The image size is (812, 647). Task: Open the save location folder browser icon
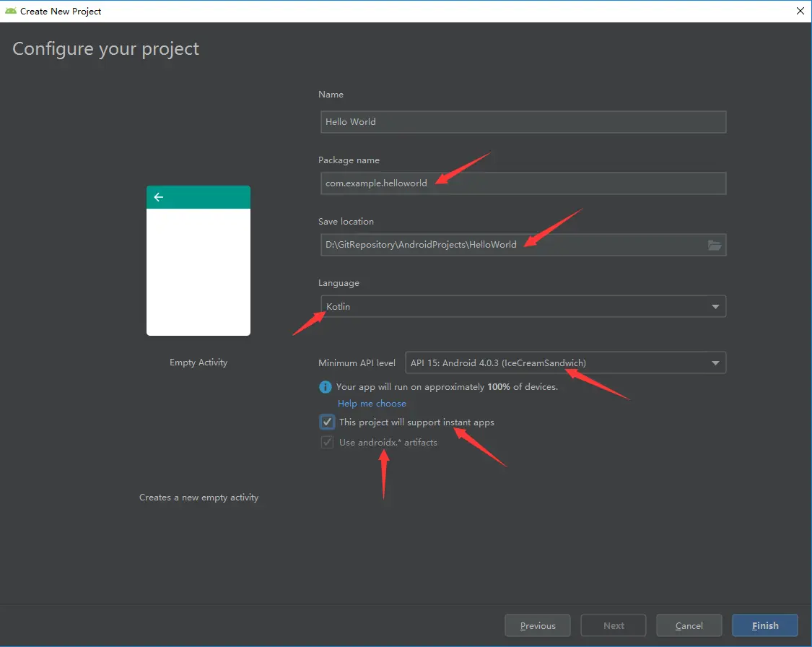point(715,245)
